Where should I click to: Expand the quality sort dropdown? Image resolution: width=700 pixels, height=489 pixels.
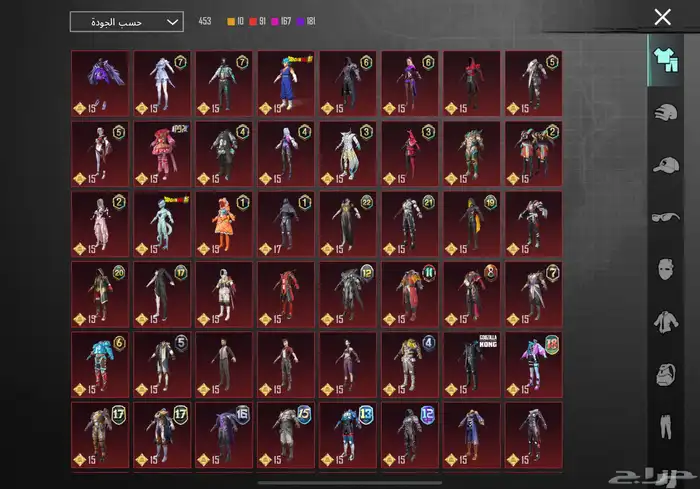[127, 21]
